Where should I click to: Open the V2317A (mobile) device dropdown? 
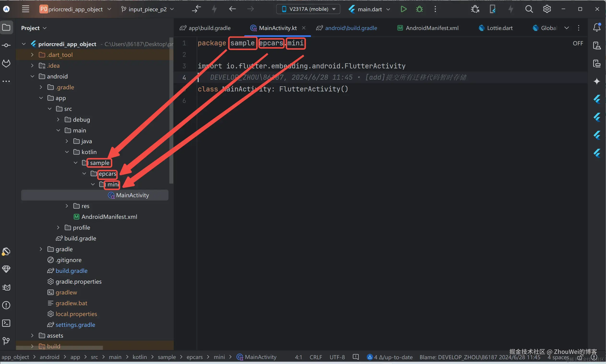coord(308,9)
